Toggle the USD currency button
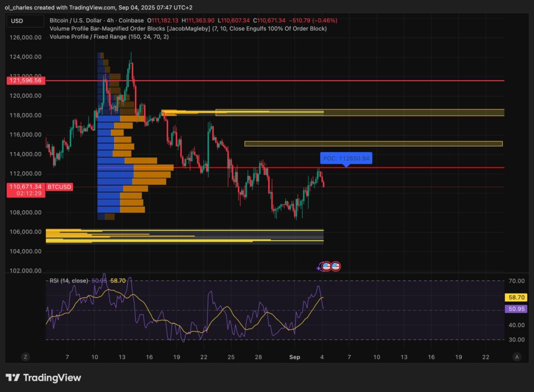The width and height of the screenshot is (534, 392). tap(25, 20)
